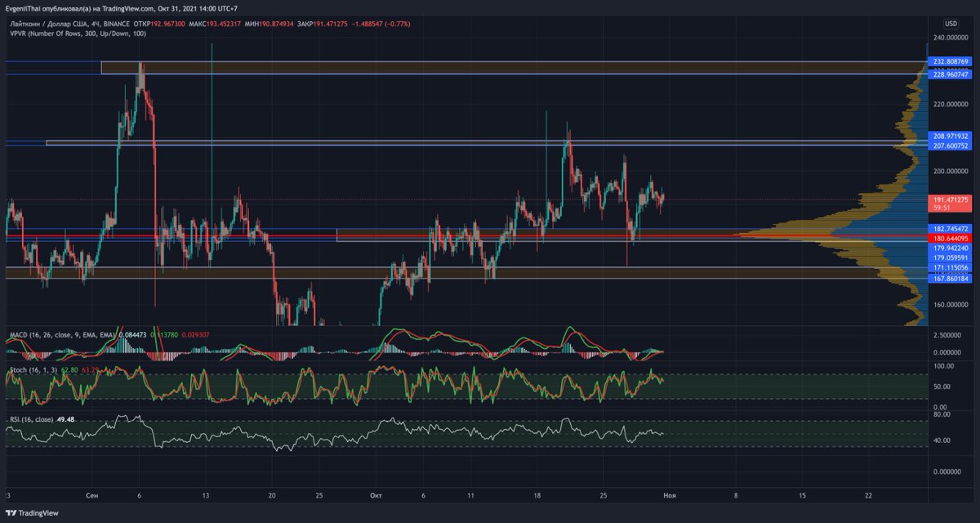The image size is (980, 523).
Task: Click the ОТКР value 192.967300
Action: [x=170, y=25]
